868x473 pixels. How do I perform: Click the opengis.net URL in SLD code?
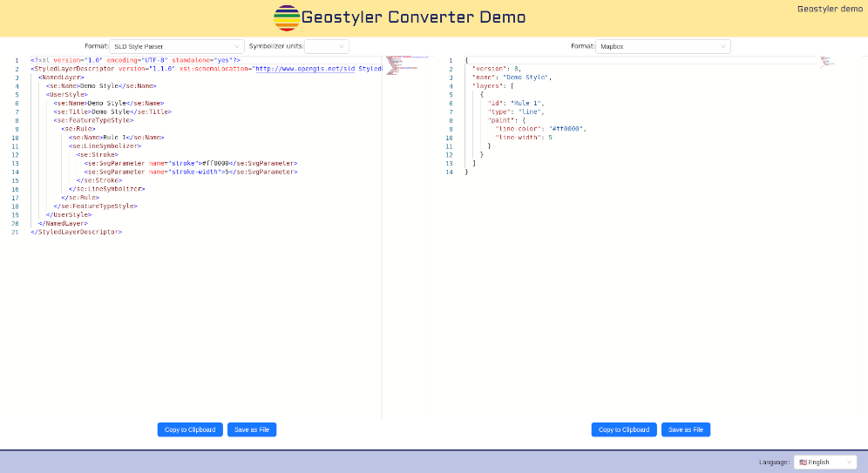304,69
